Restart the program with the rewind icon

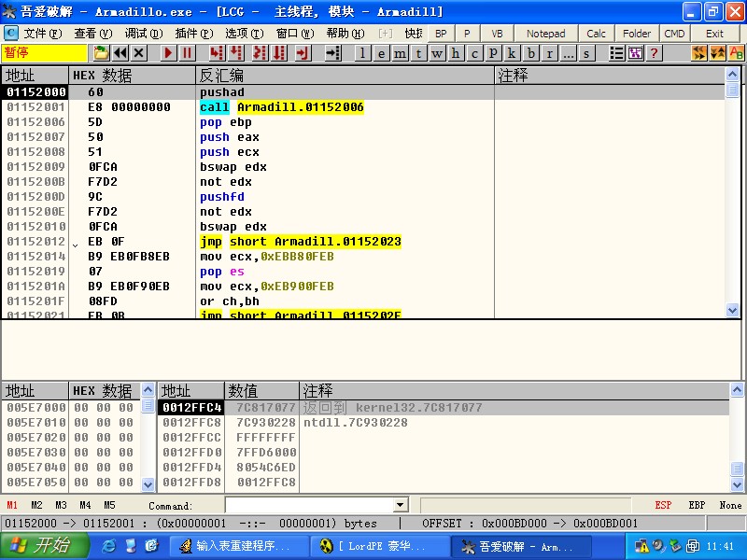(x=120, y=53)
